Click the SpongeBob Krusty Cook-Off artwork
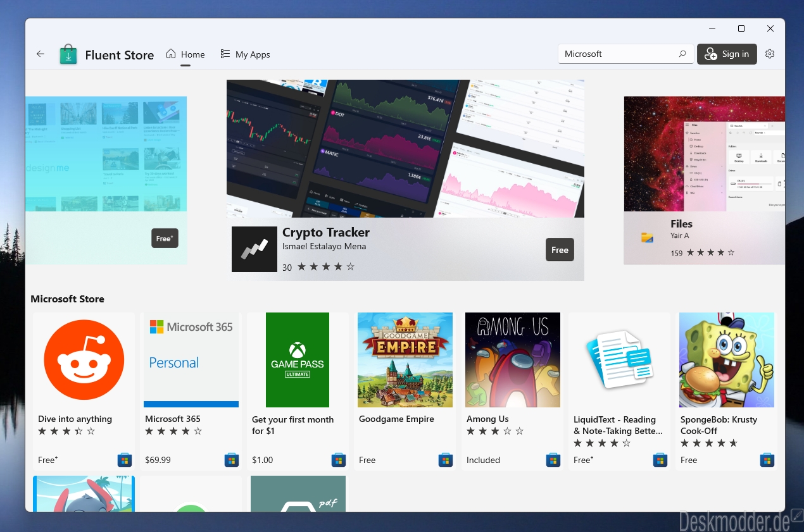 click(x=727, y=360)
